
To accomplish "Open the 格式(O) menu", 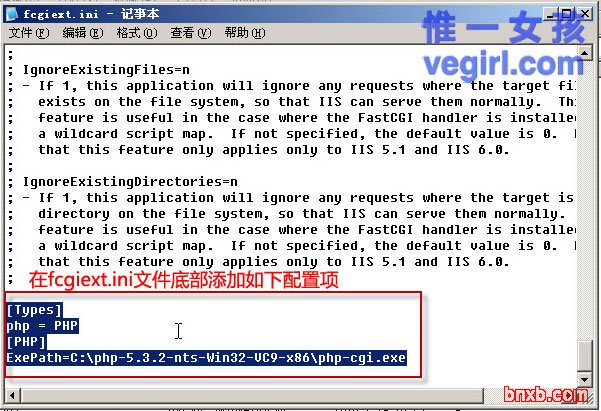I will (x=137, y=33).
